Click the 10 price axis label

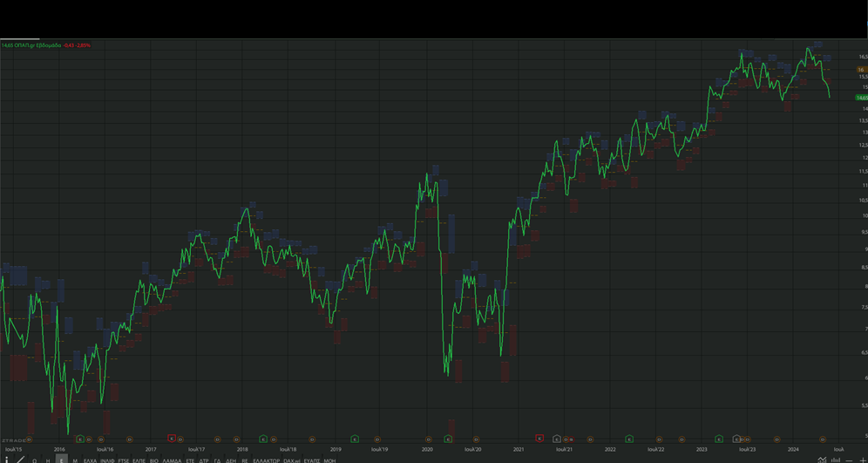(865, 215)
